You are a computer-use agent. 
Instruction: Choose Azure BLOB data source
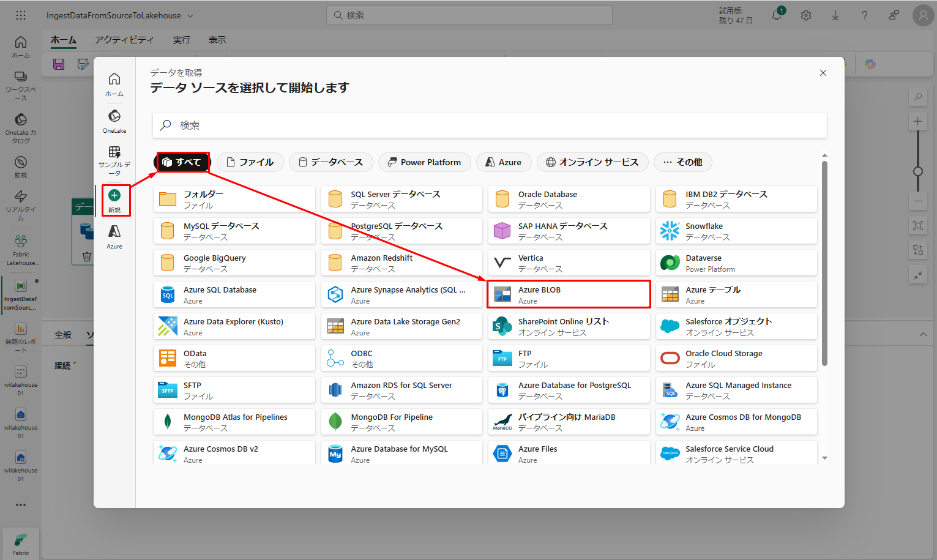tap(569, 294)
